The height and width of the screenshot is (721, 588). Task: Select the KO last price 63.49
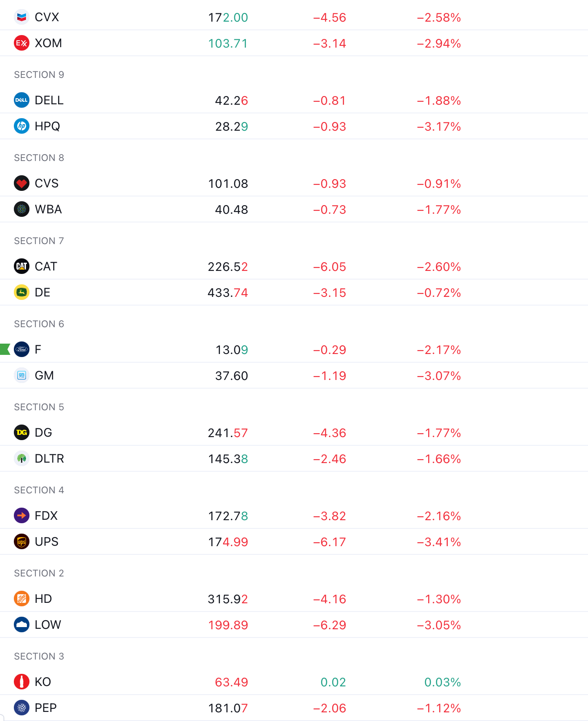231,682
